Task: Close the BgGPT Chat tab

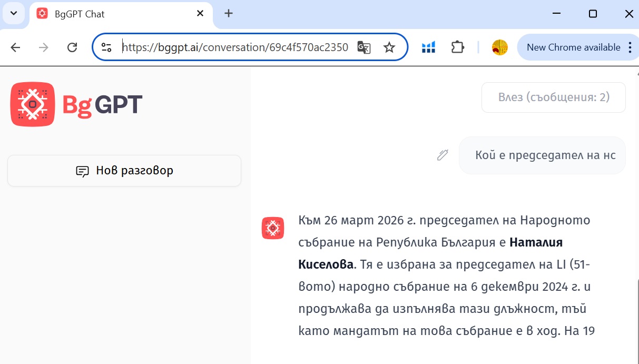Action: pos(200,14)
